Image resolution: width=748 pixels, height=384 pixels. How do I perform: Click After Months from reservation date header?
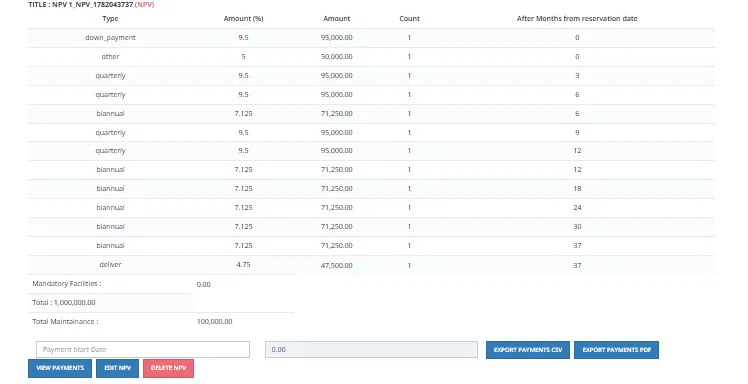(x=577, y=19)
